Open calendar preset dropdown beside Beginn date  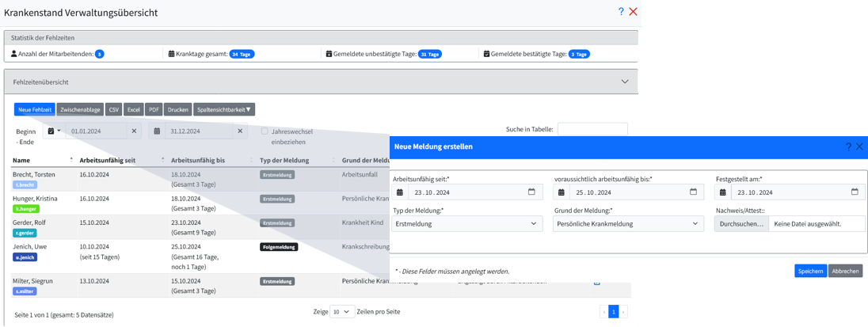[54, 131]
